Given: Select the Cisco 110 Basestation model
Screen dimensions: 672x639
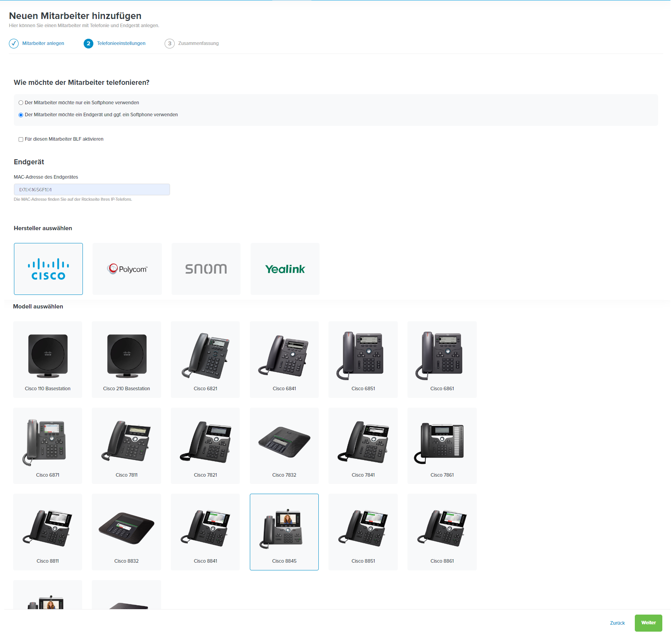Looking at the screenshot, I should pos(48,359).
